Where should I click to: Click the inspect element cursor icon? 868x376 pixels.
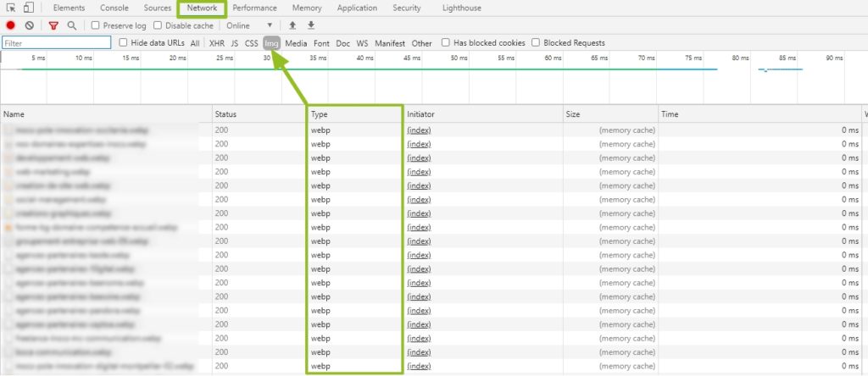(10, 8)
